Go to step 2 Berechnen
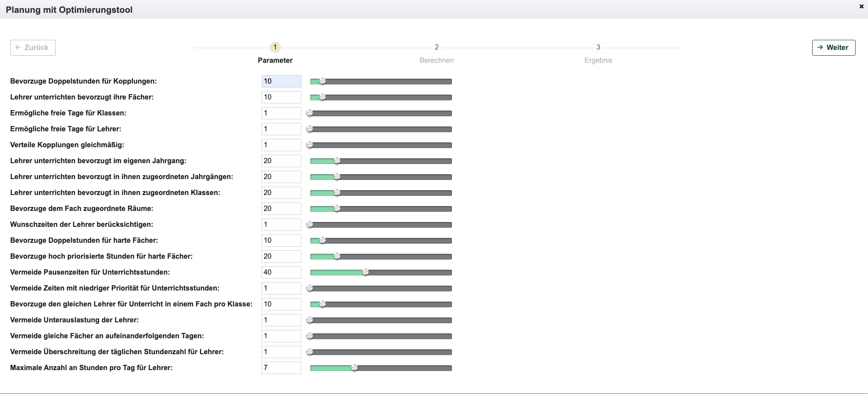Viewport: 868px width, 394px height. coord(436,47)
